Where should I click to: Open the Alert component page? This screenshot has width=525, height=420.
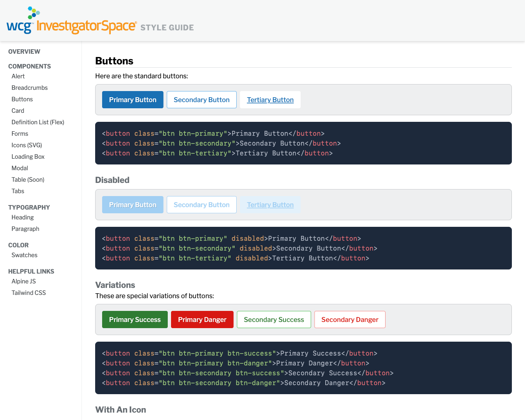[18, 76]
